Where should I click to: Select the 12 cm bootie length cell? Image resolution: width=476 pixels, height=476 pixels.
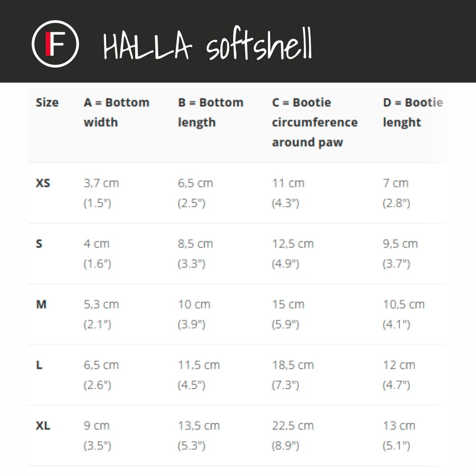click(x=399, y=365)
